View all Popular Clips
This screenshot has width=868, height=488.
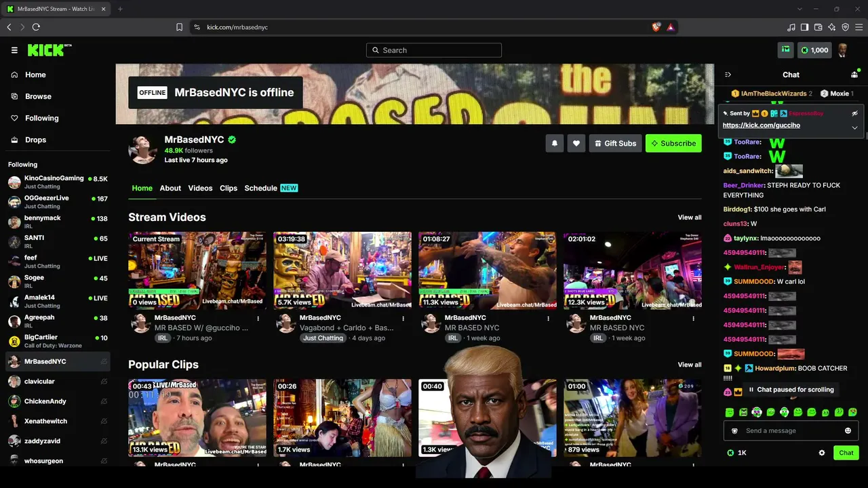pyautogui.click(x=689, y=365)
